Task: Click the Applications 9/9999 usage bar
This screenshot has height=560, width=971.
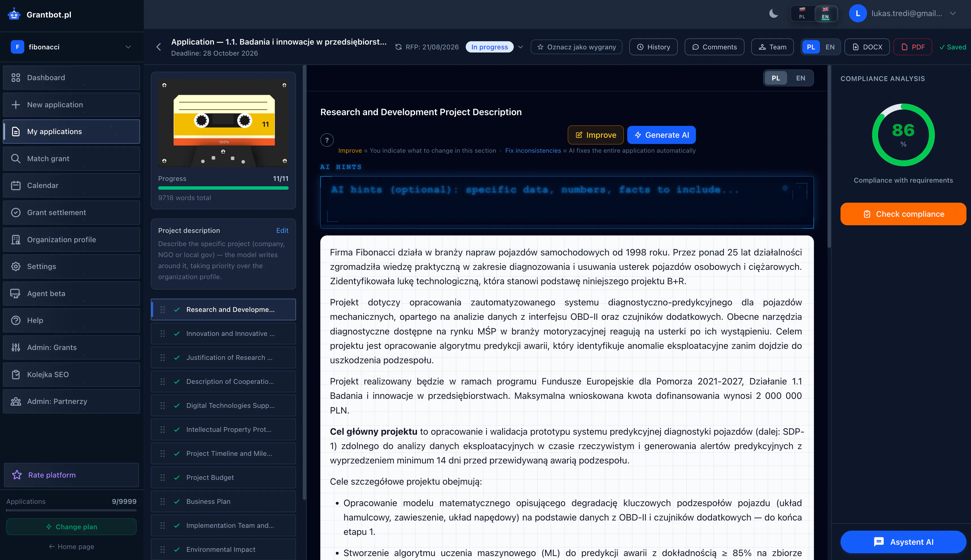Action: pos(71,510)
